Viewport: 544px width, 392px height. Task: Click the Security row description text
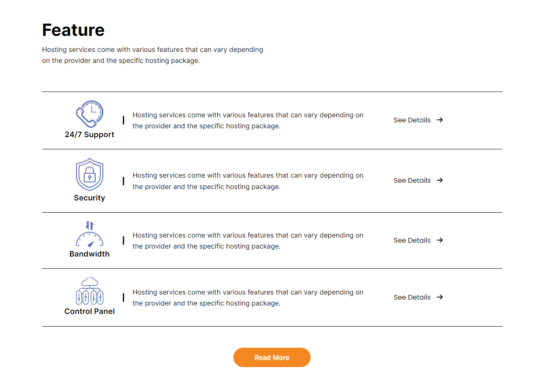pyautogui.click(x=248, y=181)
